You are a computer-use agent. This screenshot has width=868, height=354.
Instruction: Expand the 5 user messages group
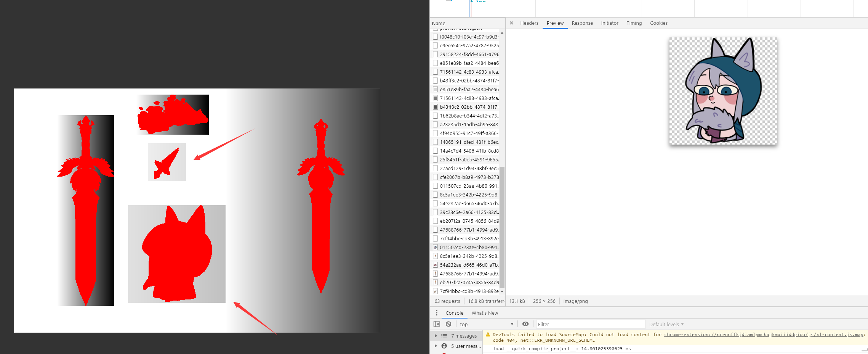(x=436, y=346)
